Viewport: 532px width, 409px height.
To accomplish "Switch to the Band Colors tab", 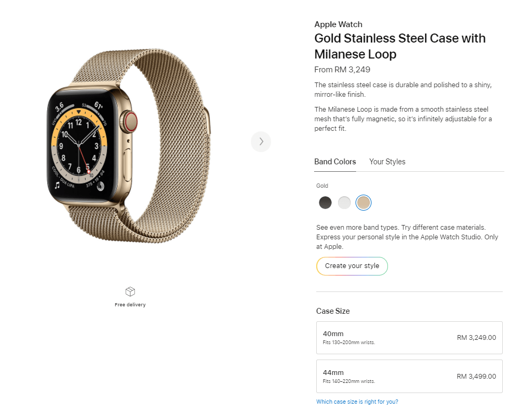I will pyautogui.click(x=335, y=162).
